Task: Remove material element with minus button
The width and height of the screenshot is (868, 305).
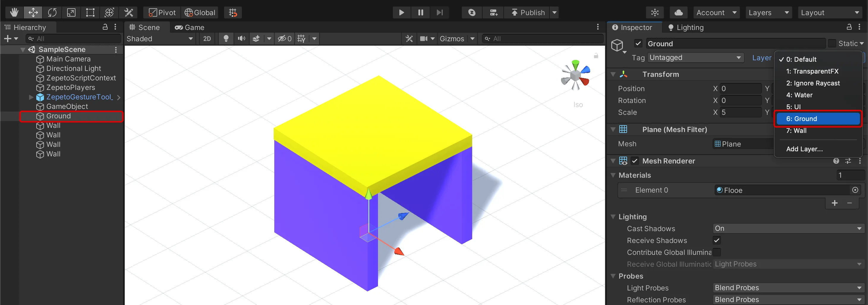Action: click(x=850, y=203)
